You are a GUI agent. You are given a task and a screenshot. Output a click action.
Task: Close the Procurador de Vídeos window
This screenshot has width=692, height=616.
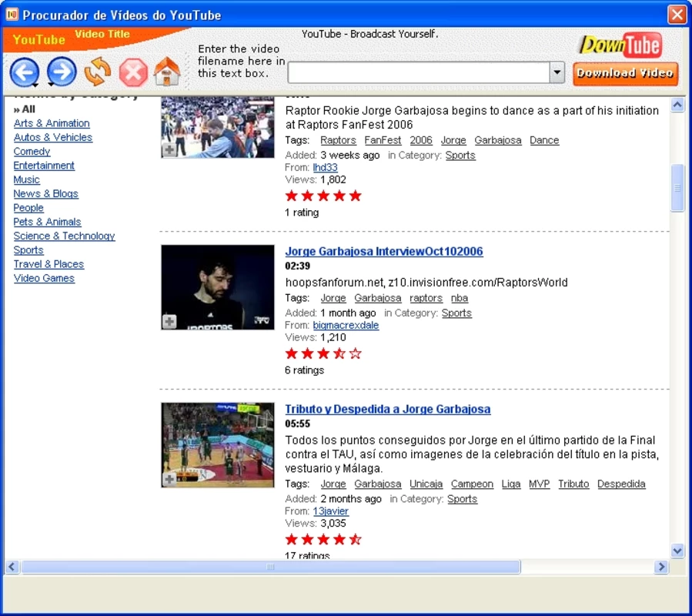(677, 15)
